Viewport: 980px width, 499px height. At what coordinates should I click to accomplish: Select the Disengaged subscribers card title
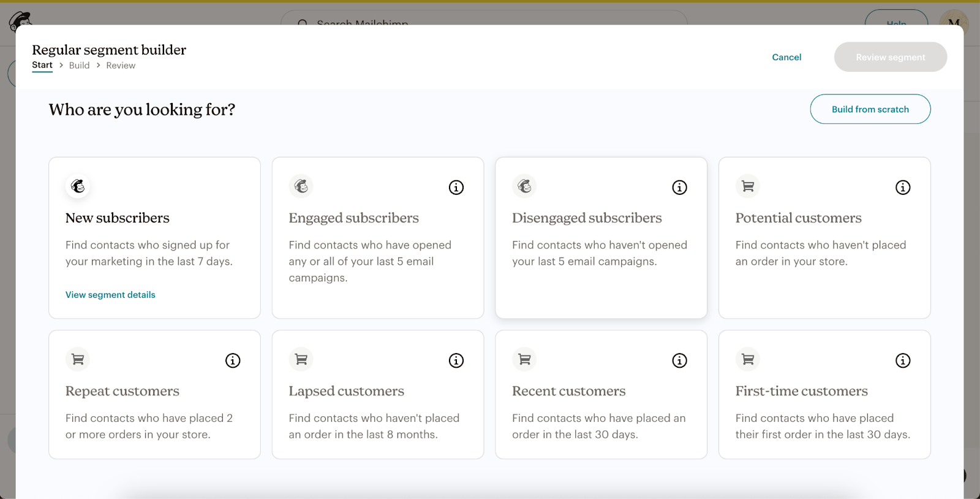(587, 218)
